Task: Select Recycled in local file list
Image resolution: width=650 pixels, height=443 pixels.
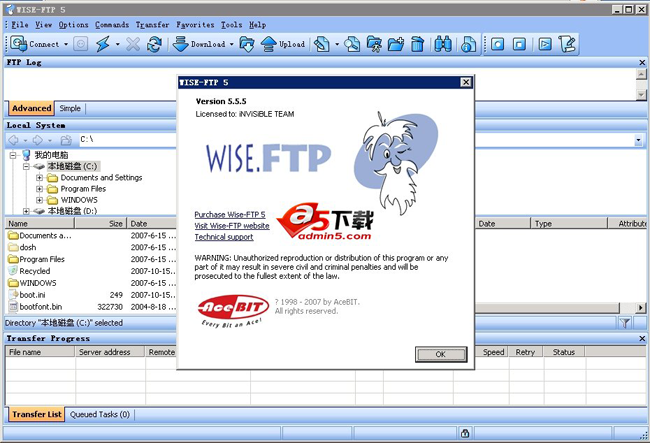Action: pos(35,271)
